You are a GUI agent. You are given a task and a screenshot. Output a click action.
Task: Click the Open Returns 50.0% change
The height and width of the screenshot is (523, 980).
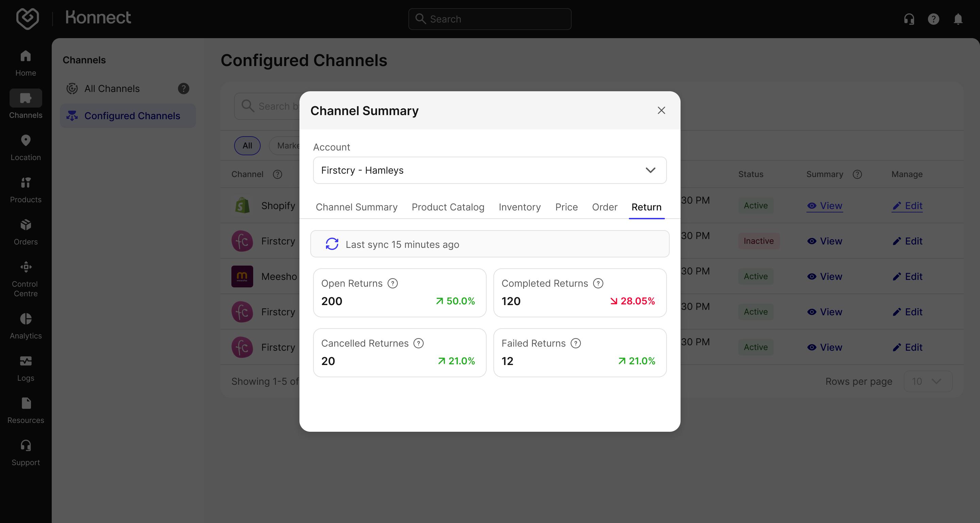(455, 301)
